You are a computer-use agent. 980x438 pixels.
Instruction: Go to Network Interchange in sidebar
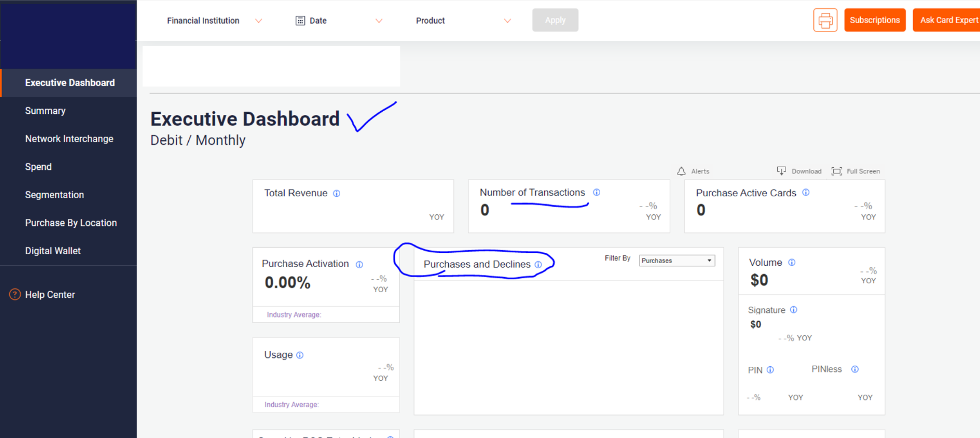click(x=69, y=139)
